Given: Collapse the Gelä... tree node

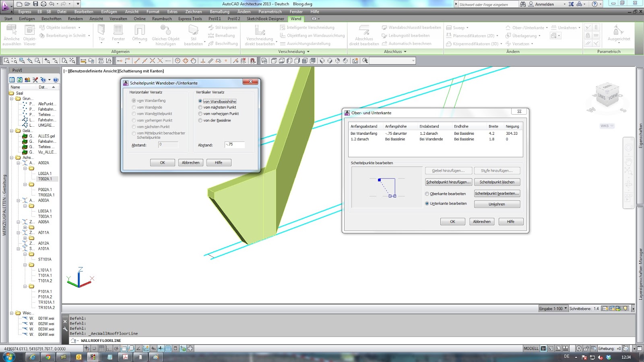Looking at the screenshot, I should pos(12,131).
